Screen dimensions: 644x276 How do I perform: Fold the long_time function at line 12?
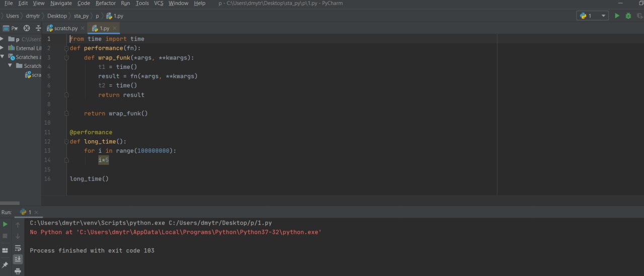coord(66,142)
